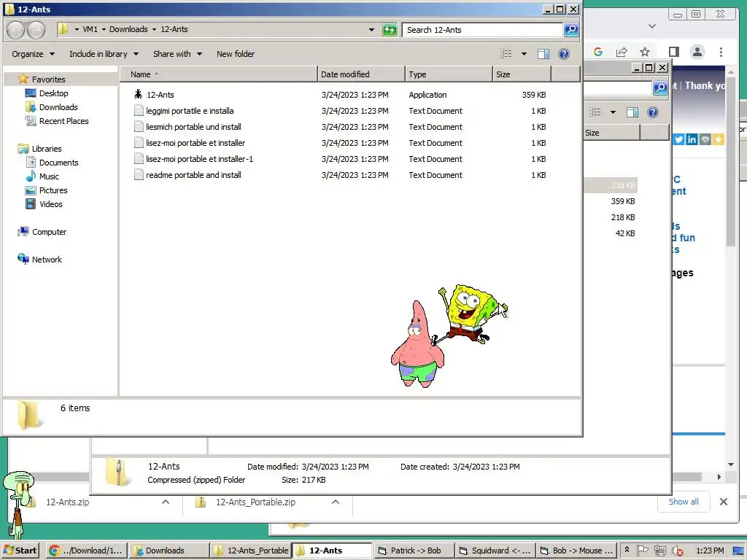This screenshot has width=747, height=560.
Task: Open 12-Ants.zip download options chevron
Action: pyautogui.click(x=166, y=502)
